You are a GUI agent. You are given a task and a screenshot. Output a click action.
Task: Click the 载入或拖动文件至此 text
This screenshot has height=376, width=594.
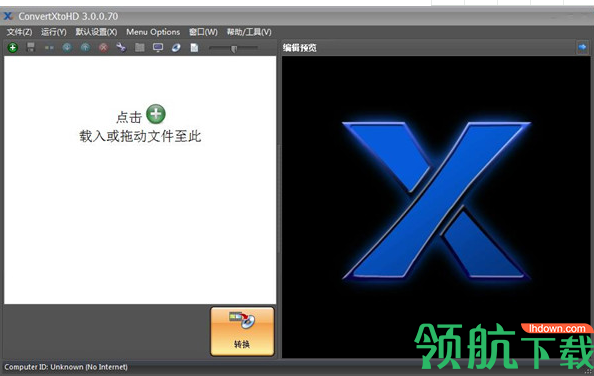(140, 136)
